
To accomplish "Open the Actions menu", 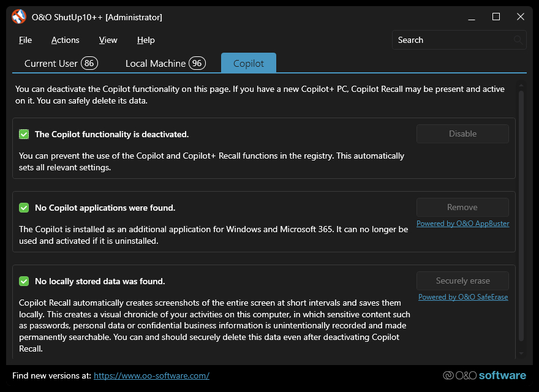I will [65, 40].
